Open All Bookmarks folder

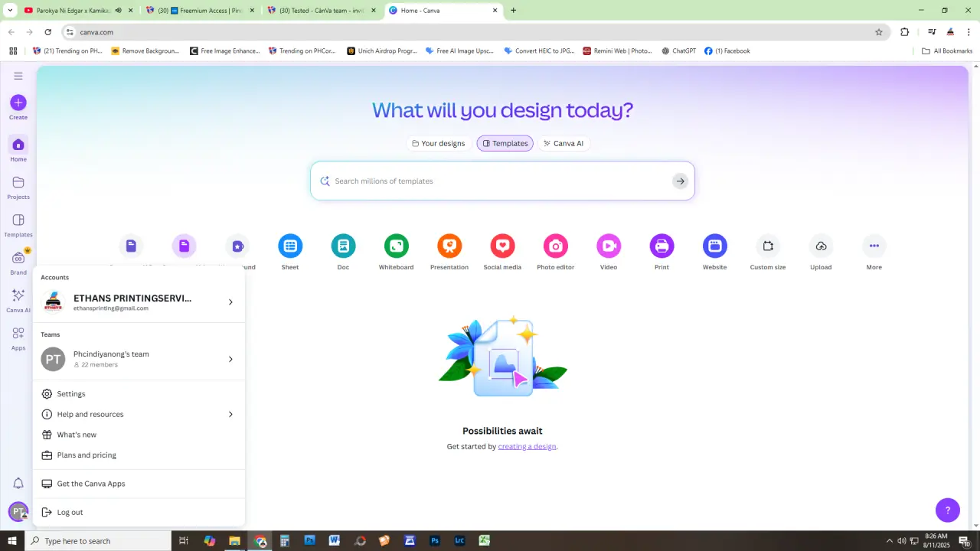[947, 51]
